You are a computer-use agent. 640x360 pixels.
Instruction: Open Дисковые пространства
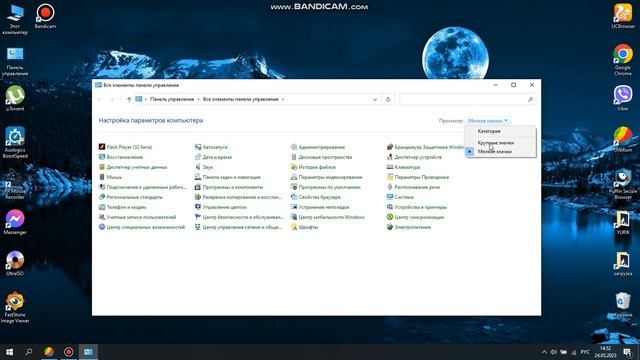coord(321,157)
